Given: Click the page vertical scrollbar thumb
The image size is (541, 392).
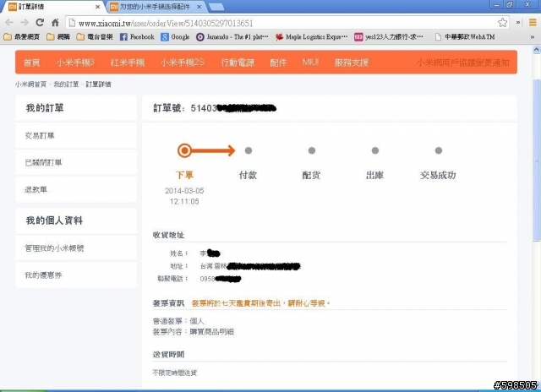Looking at the screenshot, I should tap(537, 161).
